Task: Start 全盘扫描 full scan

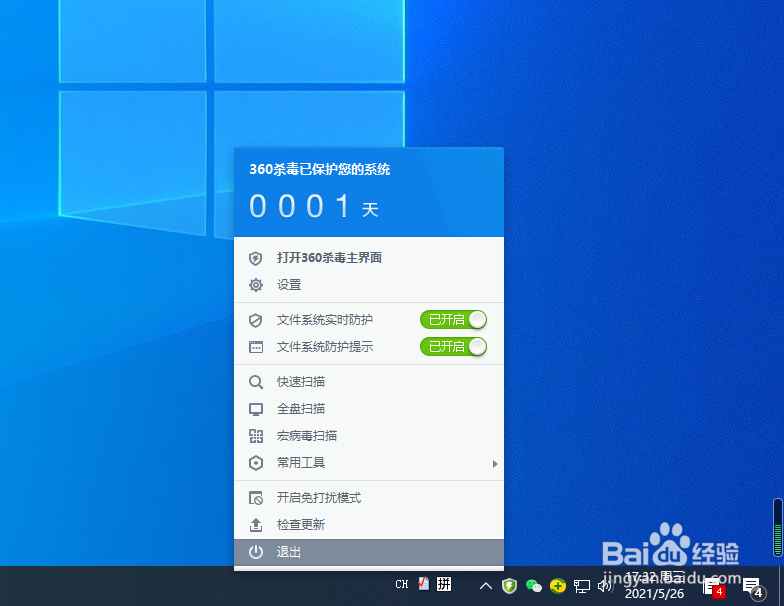Action: coord(368,409)
